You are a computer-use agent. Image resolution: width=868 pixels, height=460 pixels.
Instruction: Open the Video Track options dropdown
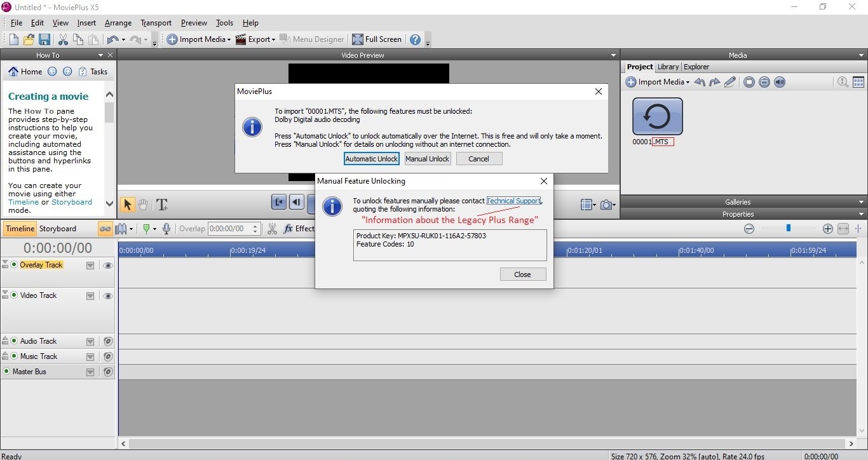tap(90, 296)
